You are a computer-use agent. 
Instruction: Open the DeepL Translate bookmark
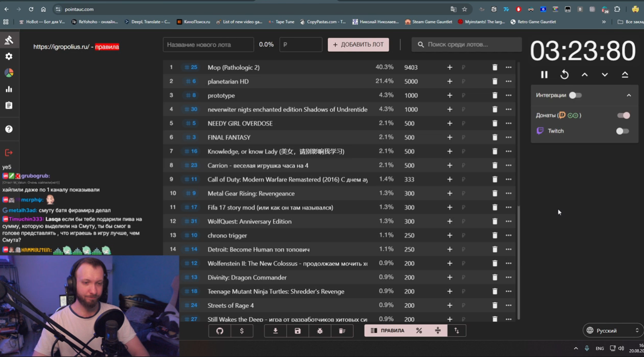[x=147, y=22]
